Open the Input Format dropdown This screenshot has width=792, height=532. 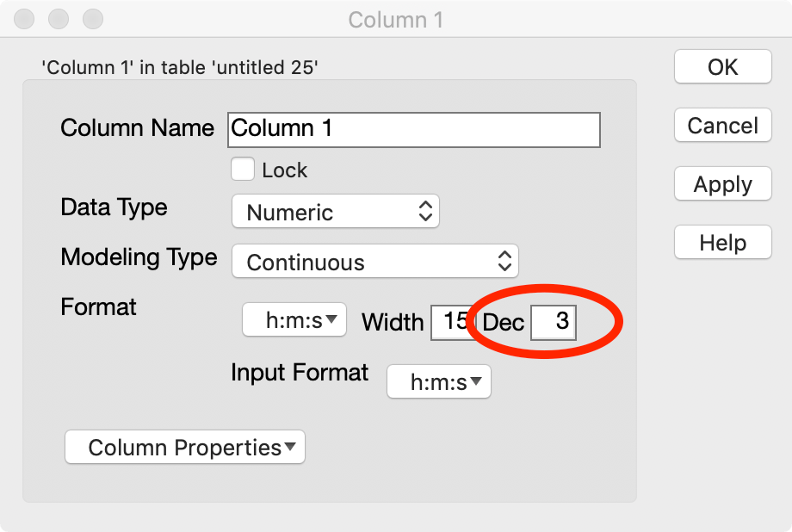[x=439, y=382]
